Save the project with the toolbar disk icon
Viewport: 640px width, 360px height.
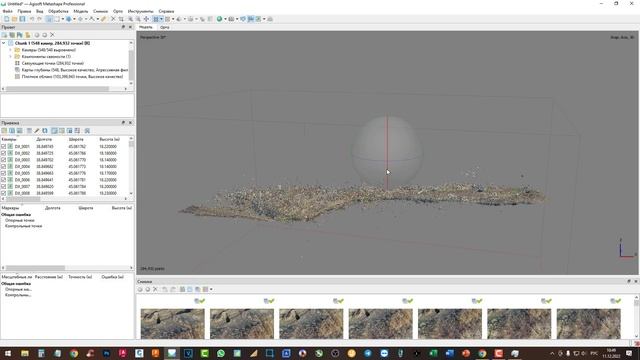point(22,19)
